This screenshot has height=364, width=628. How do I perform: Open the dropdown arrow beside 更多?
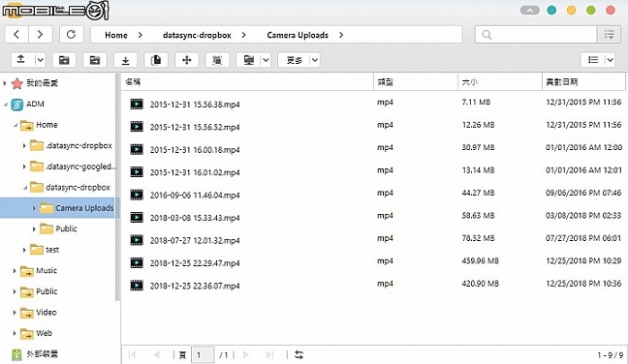(x=315, y=60)
